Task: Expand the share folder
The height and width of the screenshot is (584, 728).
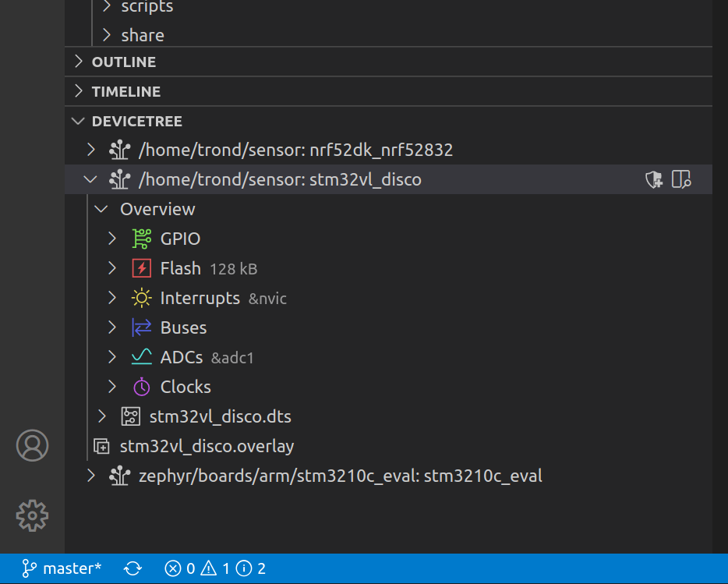Action: click(107, 35)
